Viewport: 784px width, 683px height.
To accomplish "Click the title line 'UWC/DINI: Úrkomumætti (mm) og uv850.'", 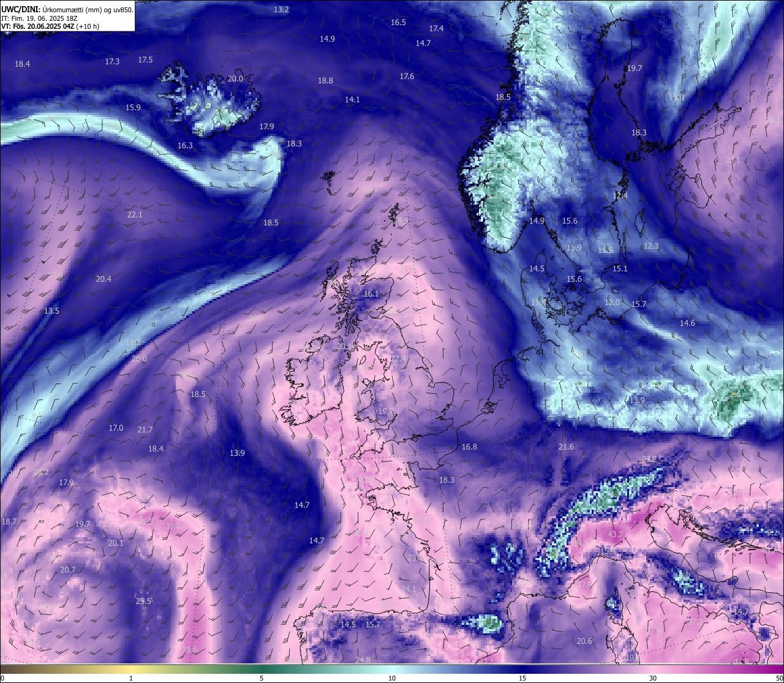I will coord(67,10).
